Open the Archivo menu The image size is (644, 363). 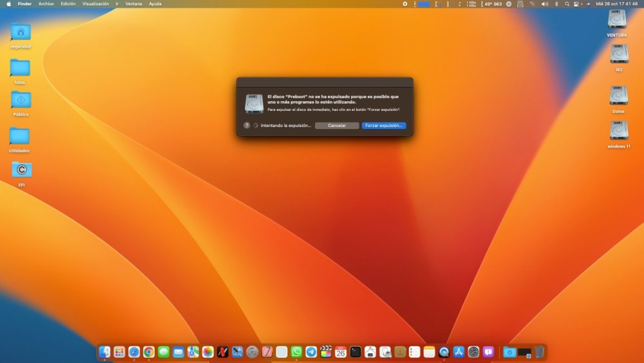click(46, 4)
